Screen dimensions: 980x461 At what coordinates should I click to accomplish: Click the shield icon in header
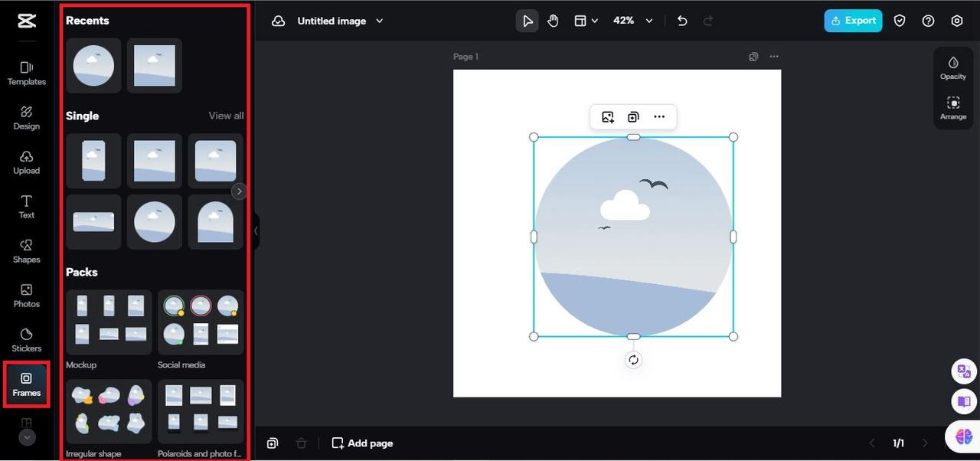pyautogui.click(x=900, y=21)
